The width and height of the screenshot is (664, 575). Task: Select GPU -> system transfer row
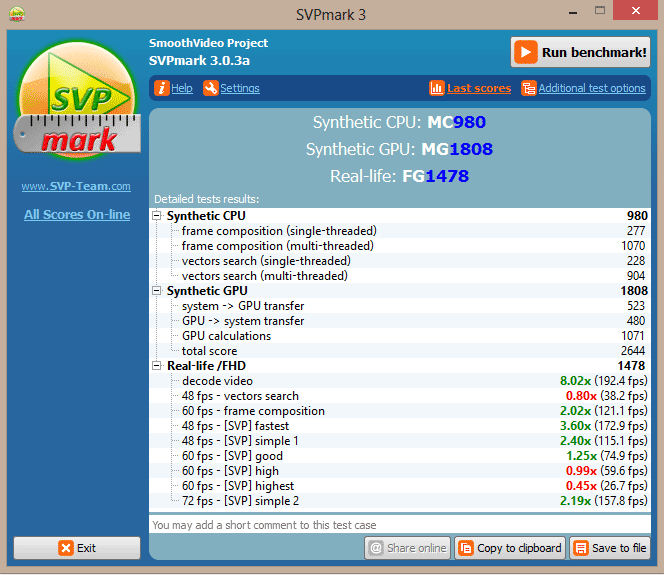click(400, 321)
